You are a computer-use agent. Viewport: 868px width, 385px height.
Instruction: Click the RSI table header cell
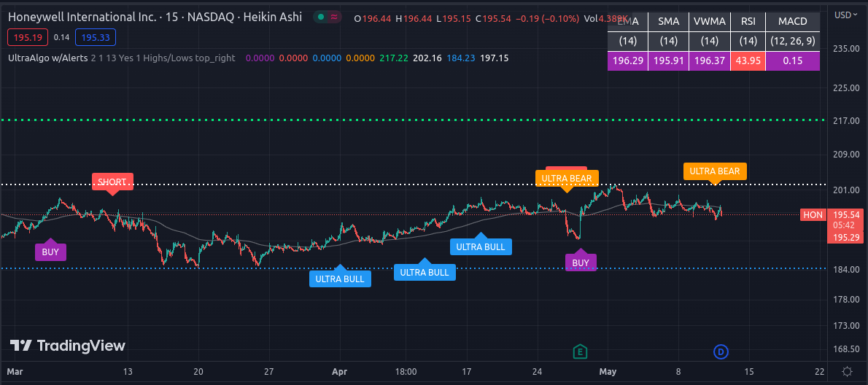coord(748,22)
